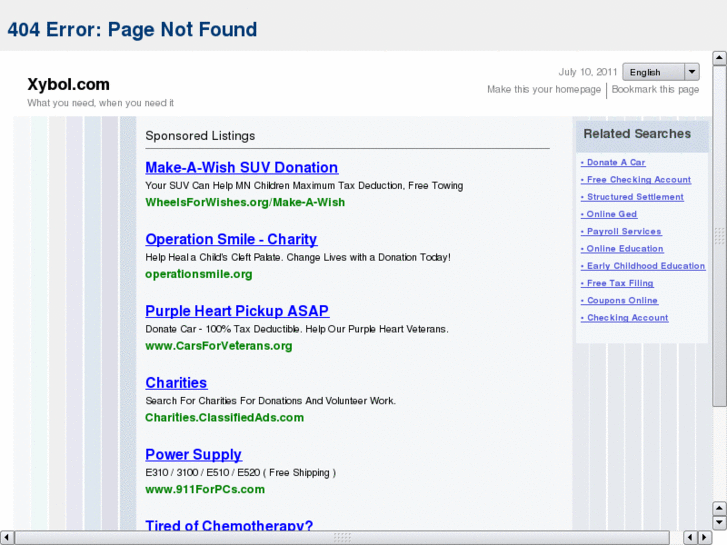
Task: Select Payroll Services related search
Action: 621,231
